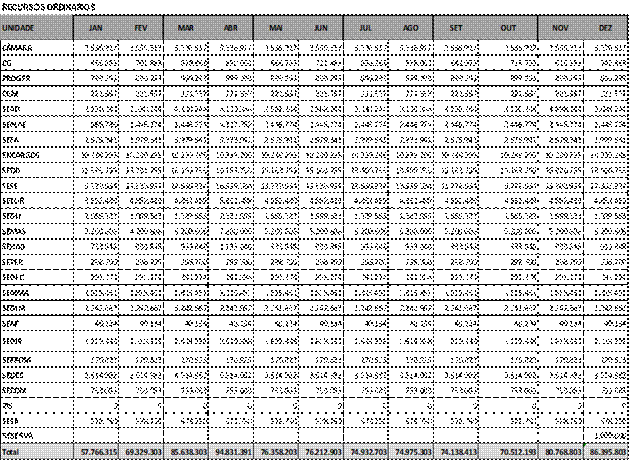Viewport: 629px width, 460px height.
Task: Click the December total value 86.395.803
Action: coord(606,452)
